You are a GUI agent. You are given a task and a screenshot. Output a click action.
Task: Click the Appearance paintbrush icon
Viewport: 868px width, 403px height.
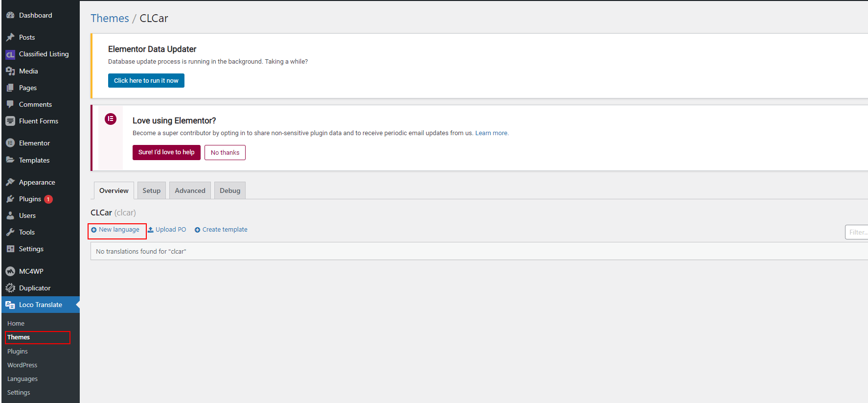(10, 182)
